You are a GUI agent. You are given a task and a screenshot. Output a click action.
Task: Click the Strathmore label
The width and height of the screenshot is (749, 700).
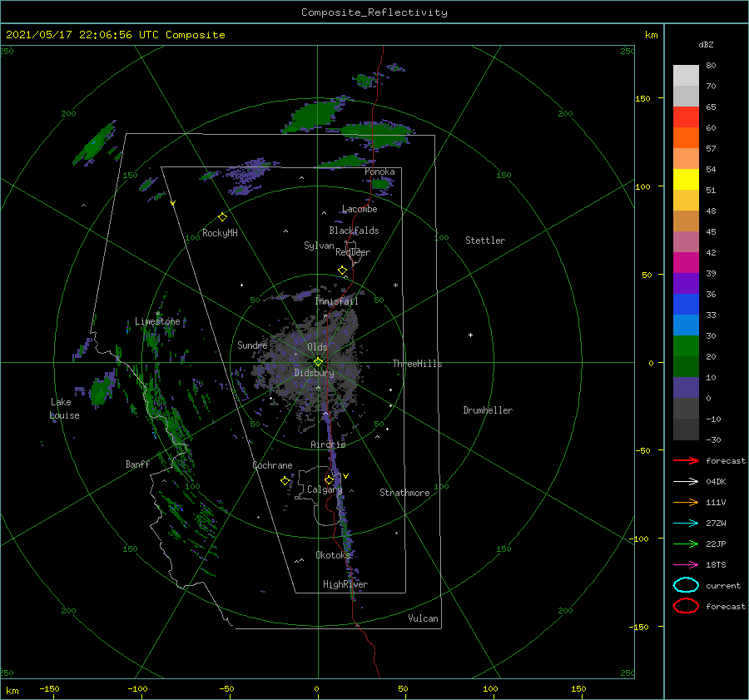tap(404, 493)
